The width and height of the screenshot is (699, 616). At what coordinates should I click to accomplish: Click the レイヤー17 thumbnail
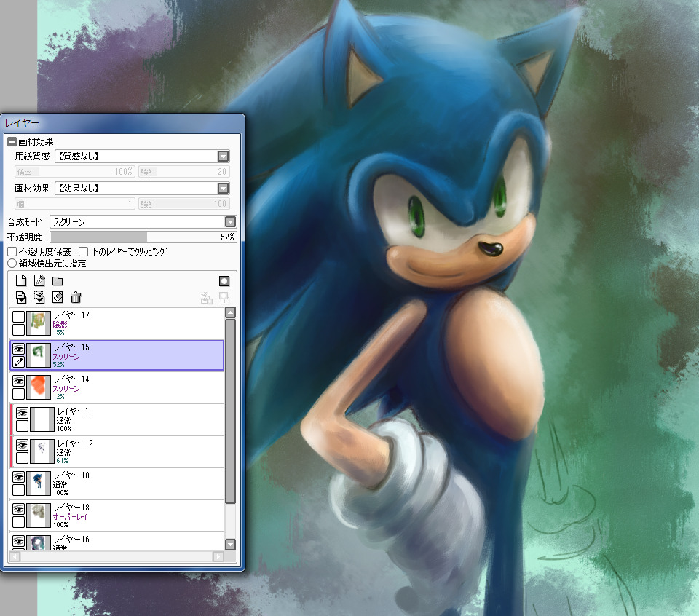click(39, 323)
